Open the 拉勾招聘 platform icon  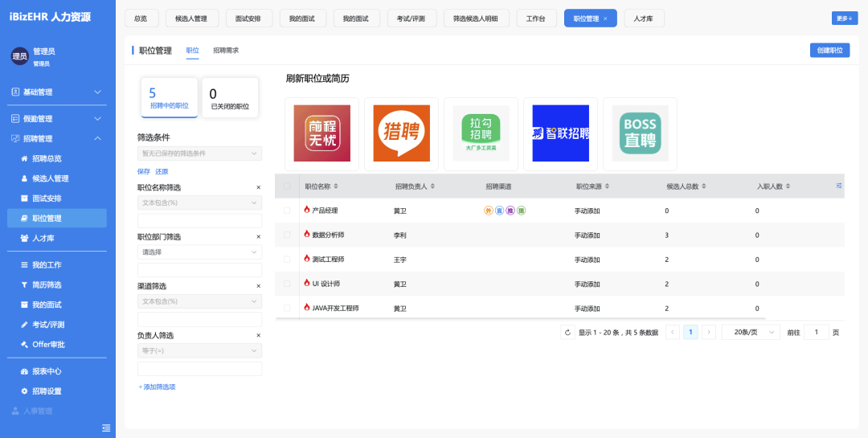pos(481,133)
